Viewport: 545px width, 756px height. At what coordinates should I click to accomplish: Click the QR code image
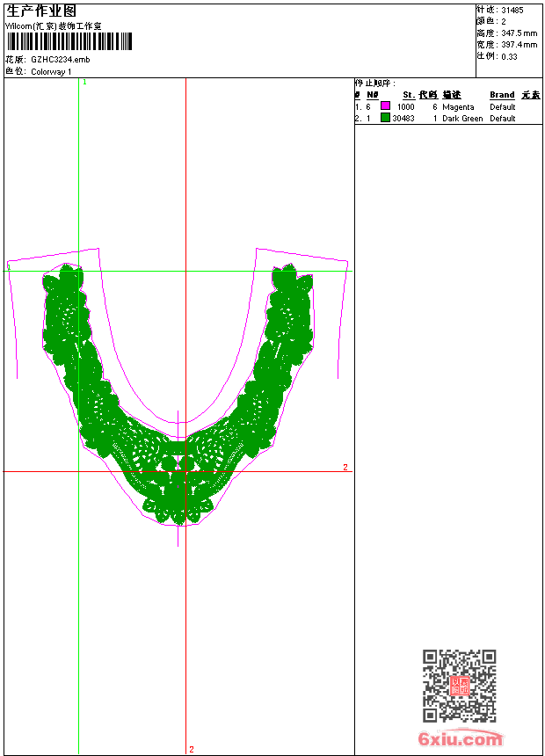pyautogui.click(x=459, y=686)
